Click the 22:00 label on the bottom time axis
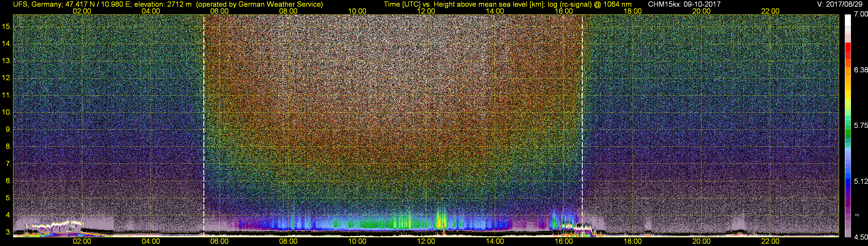The width and height of the screenshot is (868, 246). pos(770,241)
